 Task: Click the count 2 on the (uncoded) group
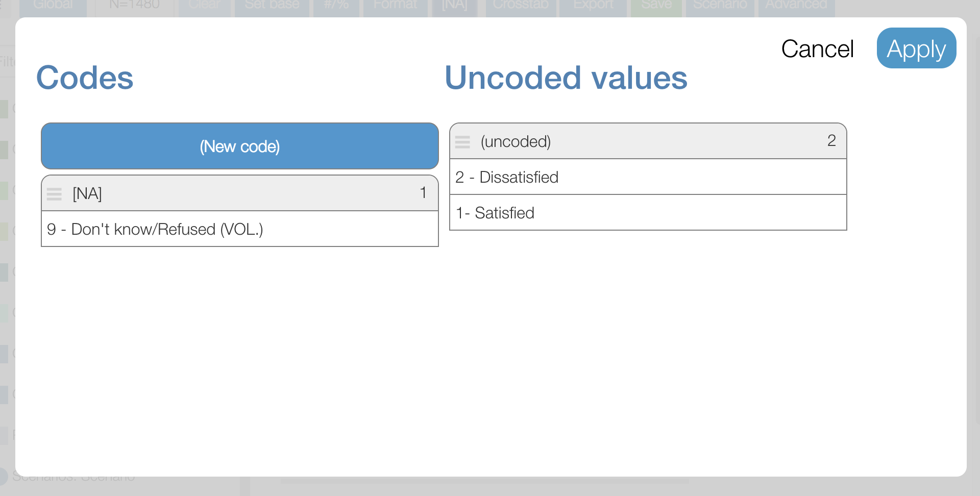point(831,140)
